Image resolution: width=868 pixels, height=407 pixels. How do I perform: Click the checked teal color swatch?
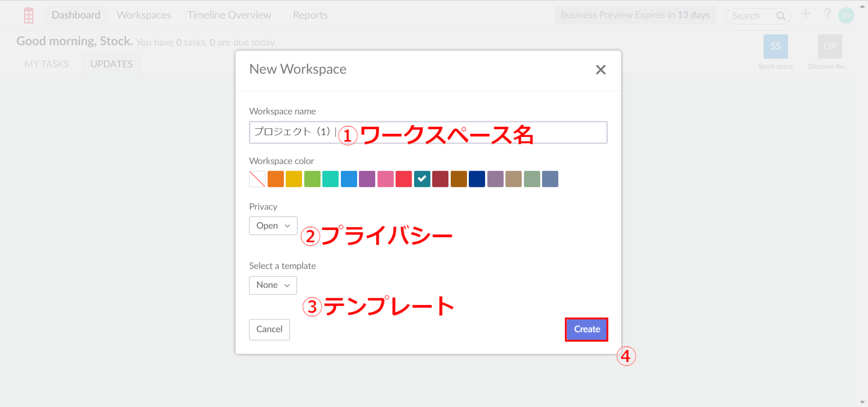click(422, 179)
